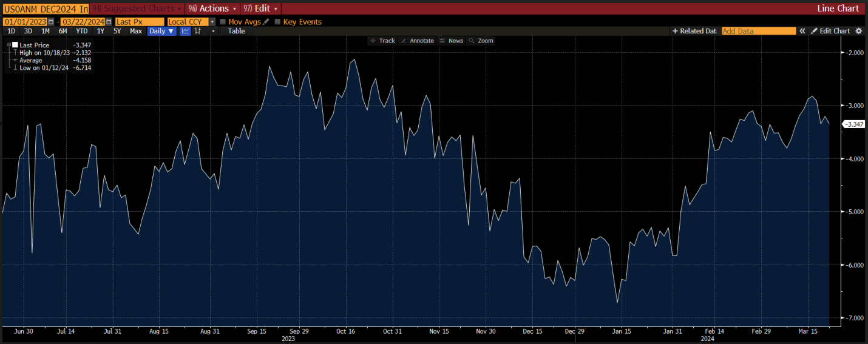Screen dimensions: 868x344
Task: Collapse panel with double-chevron icon
Action: [802, 31]
